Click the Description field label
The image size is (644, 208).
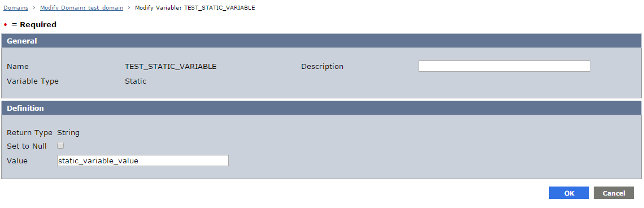[x=323, y=67]
